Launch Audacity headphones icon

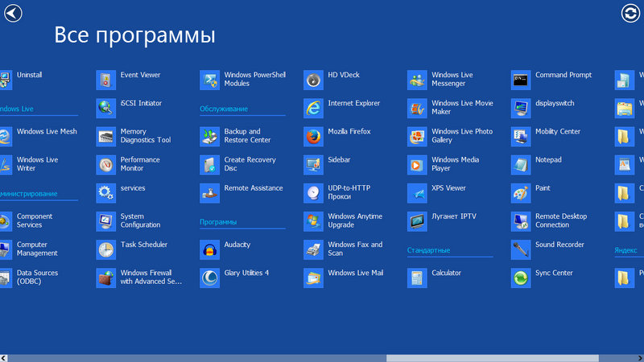coord(210,250)
